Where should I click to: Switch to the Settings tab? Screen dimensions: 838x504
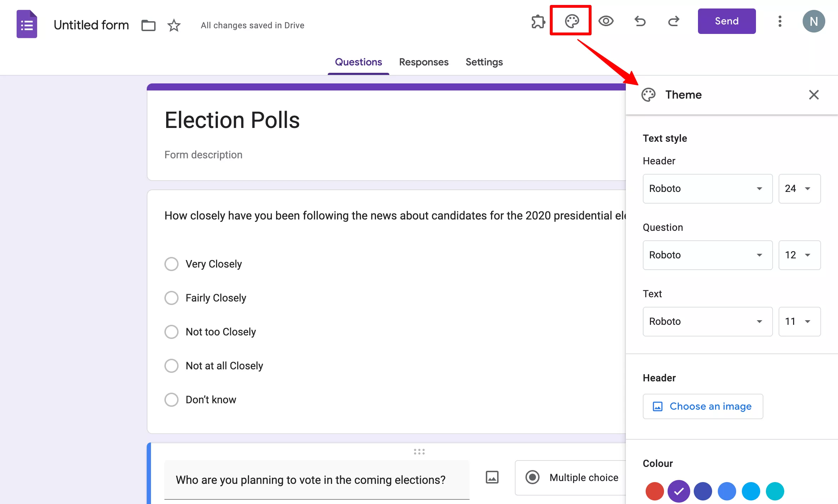pos(485,61)
